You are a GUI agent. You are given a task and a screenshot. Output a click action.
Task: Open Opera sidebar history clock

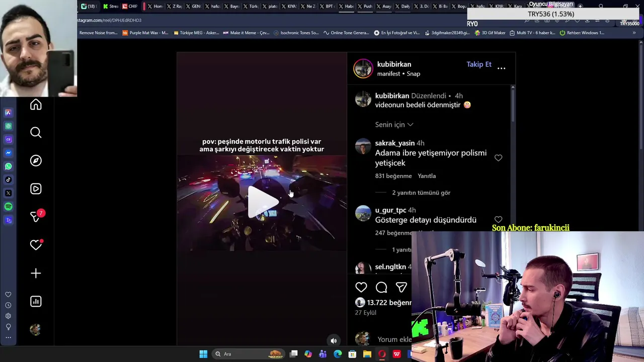pyautogui.click(x=8, y=305)
